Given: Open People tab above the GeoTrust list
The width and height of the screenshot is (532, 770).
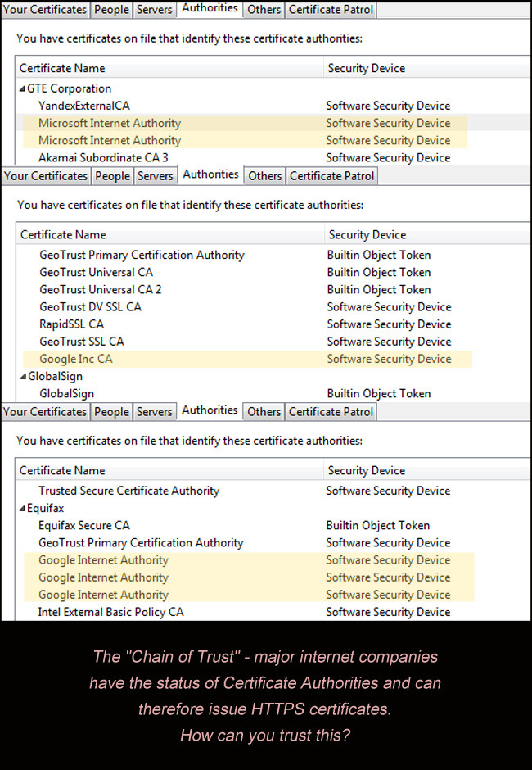Looking at the screenshot, I should 112,176.
